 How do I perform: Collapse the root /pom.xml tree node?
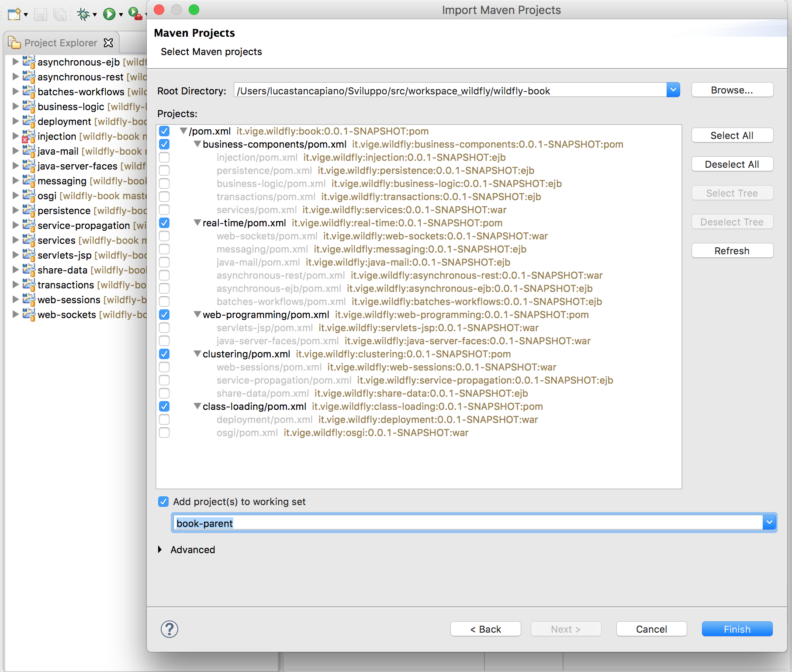[183, 131]
